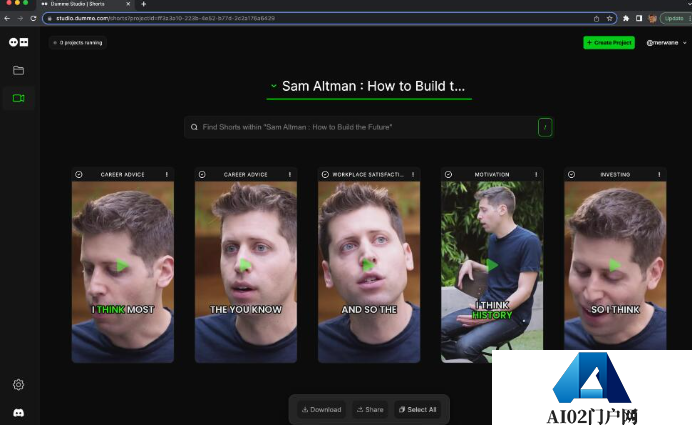The width and height of the screenshot is (692, 425).
Task: Click the Create Project button
Action: click(609, 43)
